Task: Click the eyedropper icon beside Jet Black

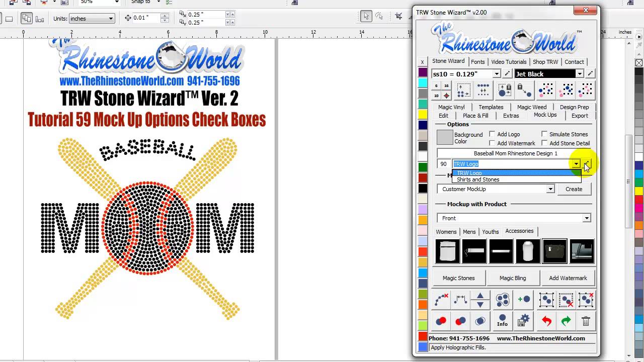Action: 590,74
